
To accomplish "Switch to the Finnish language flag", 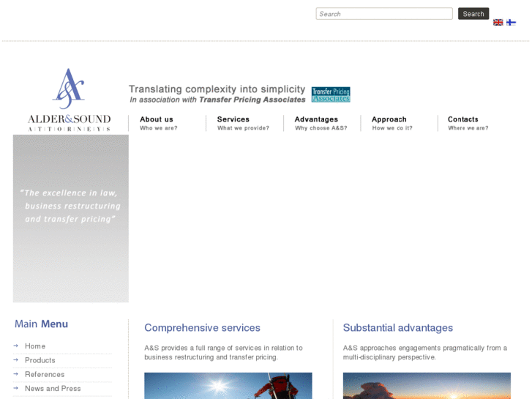I will point(511,23).
